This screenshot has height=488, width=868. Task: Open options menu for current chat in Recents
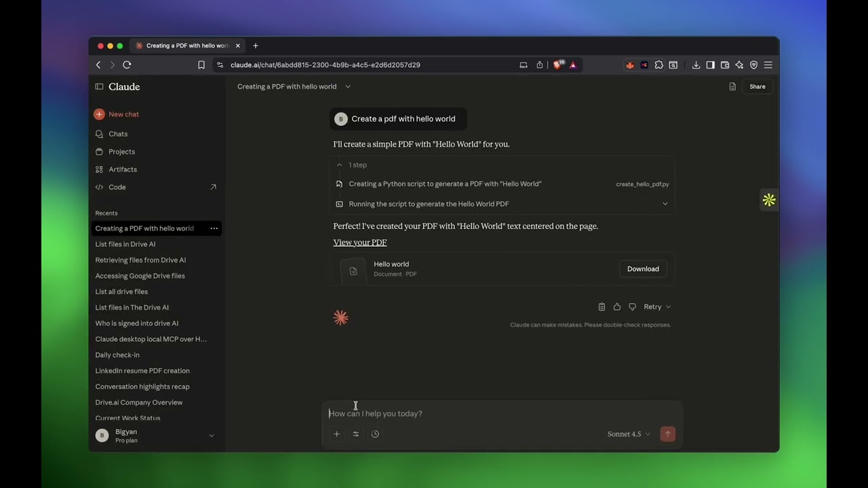click(214, 228)
